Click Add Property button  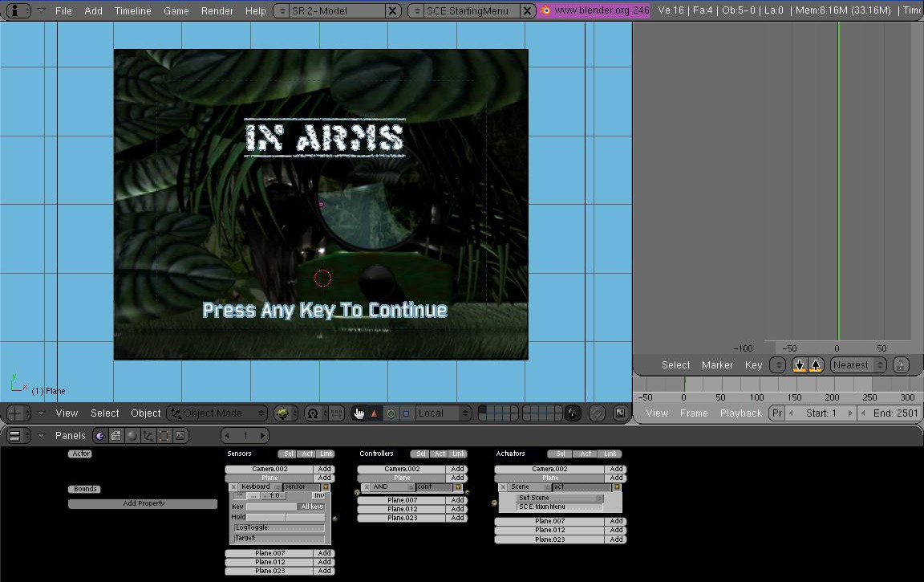(144, 503)
